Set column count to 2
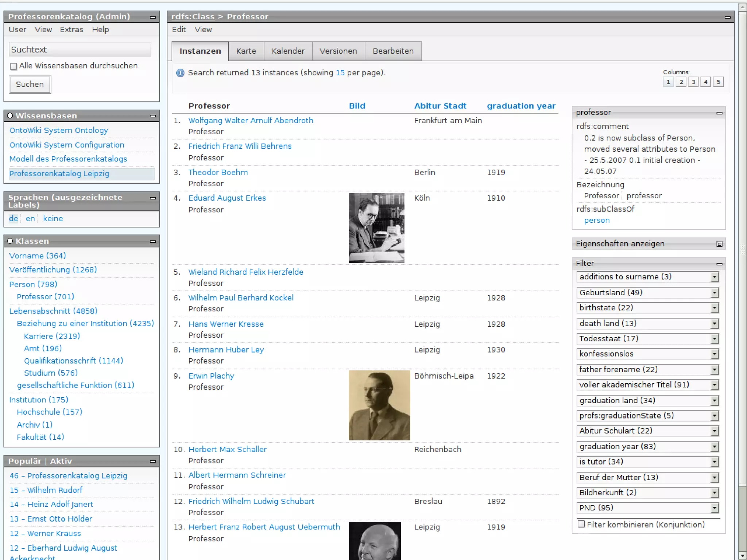The image size is (747, 560). (x=681, y=82)
